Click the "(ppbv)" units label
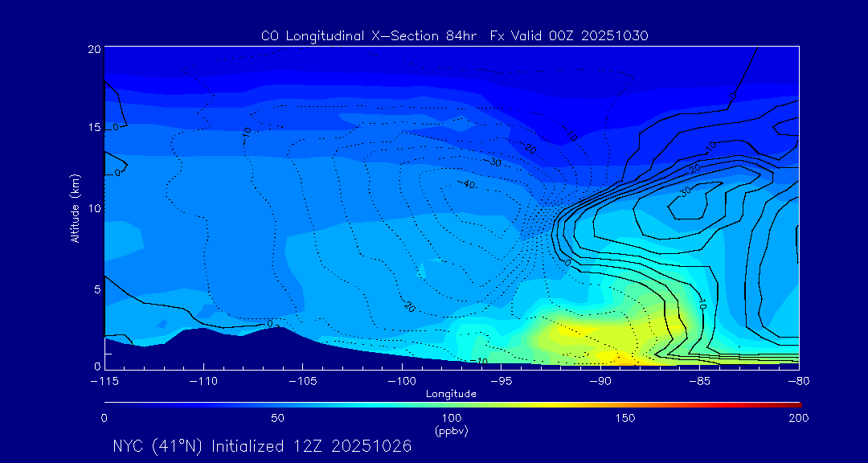 (452, 432)
